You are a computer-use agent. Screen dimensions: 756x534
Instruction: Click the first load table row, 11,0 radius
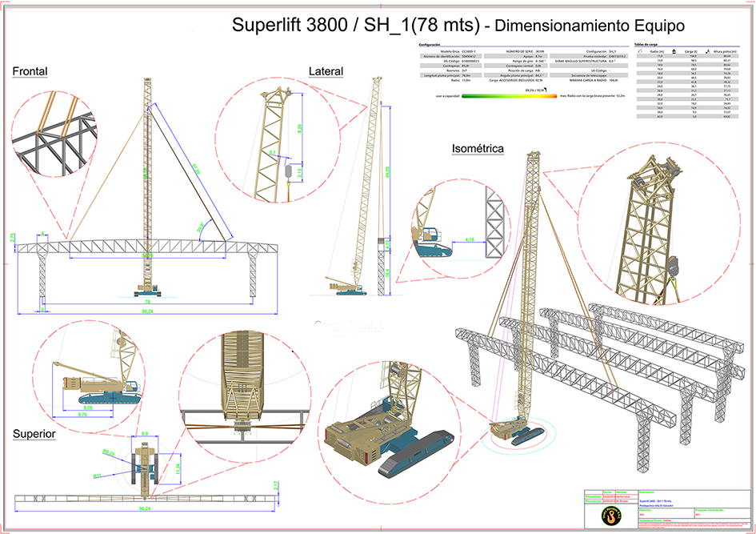pyautogui.click(x=688, y=56)
